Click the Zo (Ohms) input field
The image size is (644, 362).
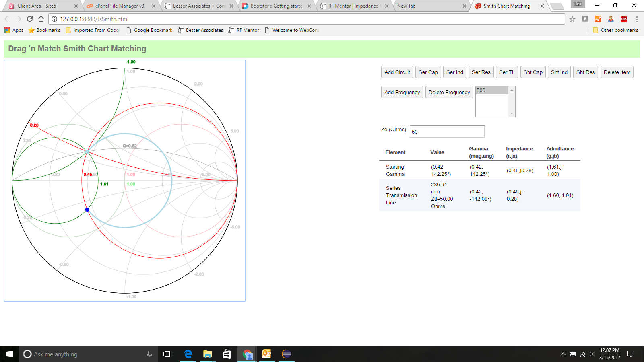pyautogui.click(x=447, y=132)
